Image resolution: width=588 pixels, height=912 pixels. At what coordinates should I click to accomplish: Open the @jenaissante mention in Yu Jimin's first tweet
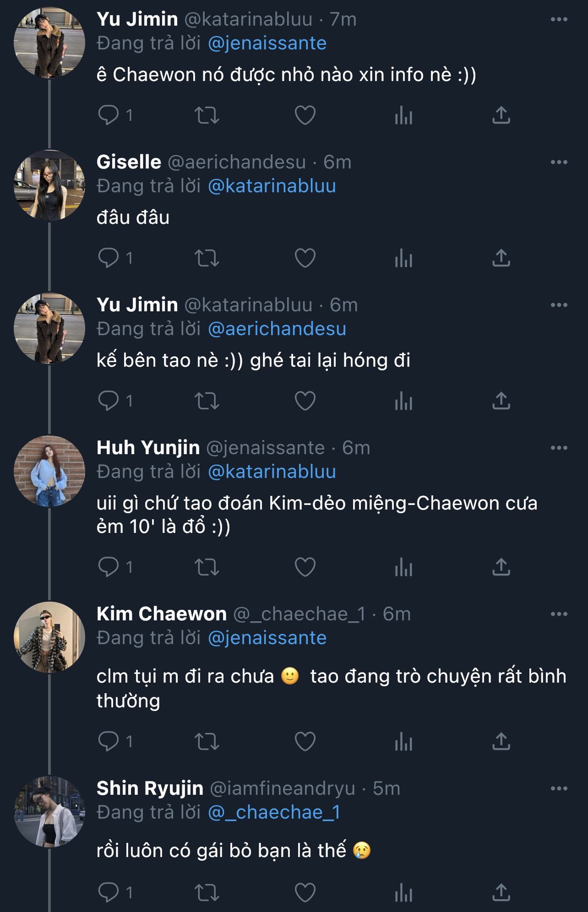coord(267,43)
